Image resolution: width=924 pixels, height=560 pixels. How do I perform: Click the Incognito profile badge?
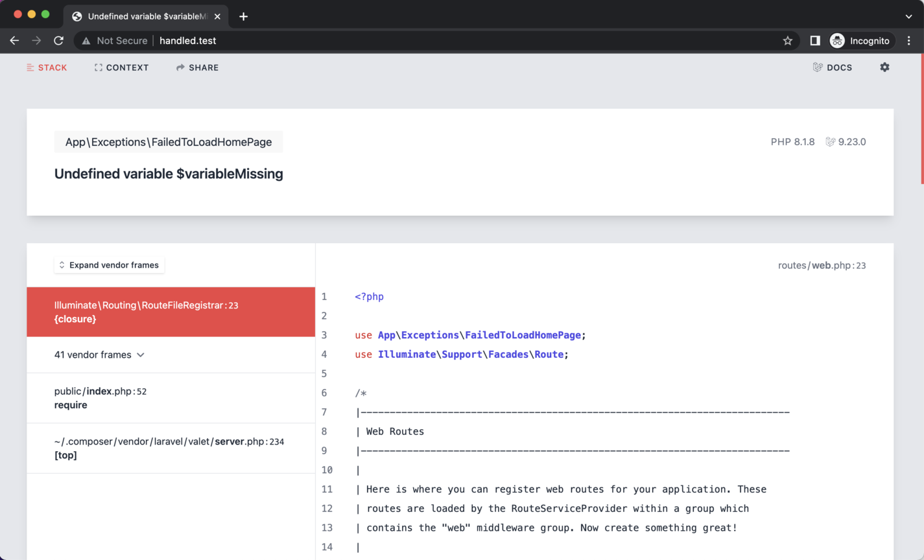(x=860, y=40)
